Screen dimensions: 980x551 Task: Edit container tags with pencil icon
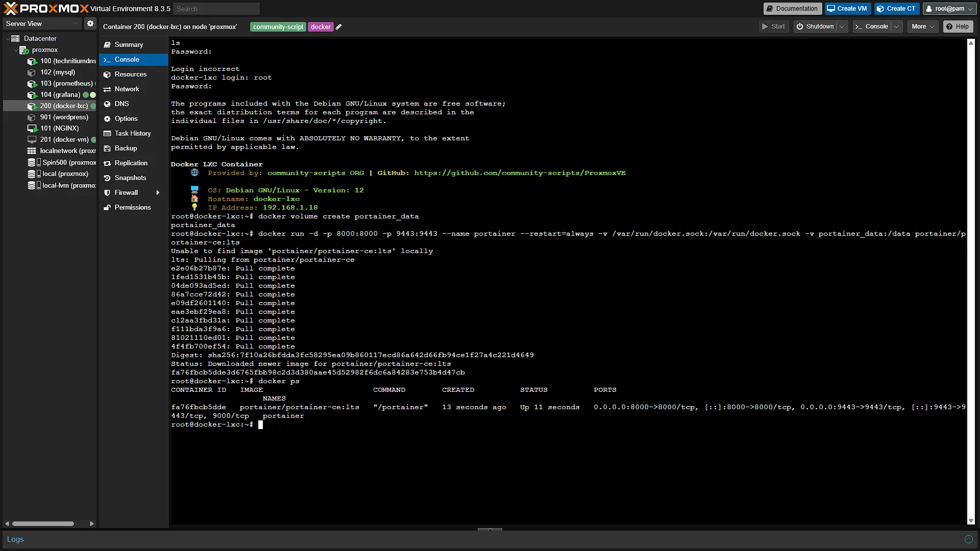[x=338, y=27]
